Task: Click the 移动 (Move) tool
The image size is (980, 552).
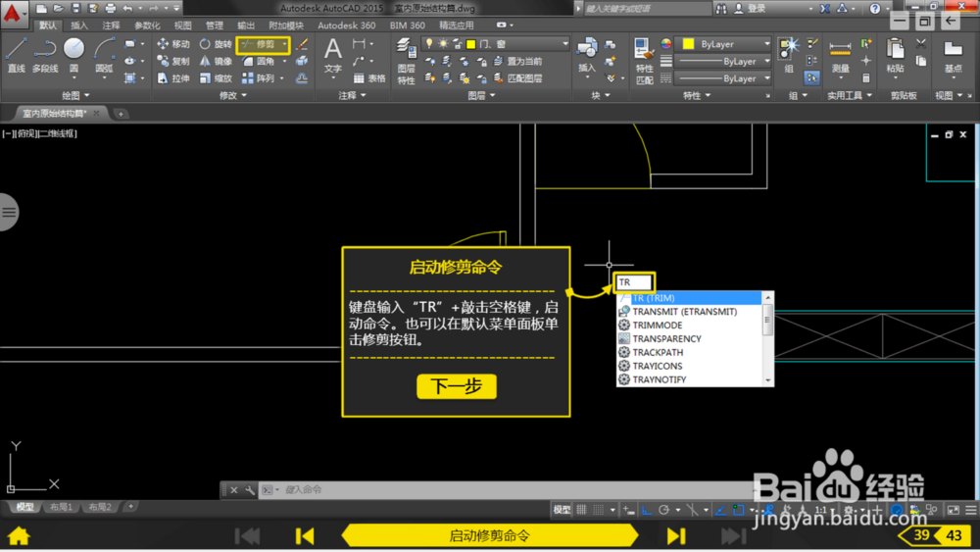Action: tap(173, 44)
